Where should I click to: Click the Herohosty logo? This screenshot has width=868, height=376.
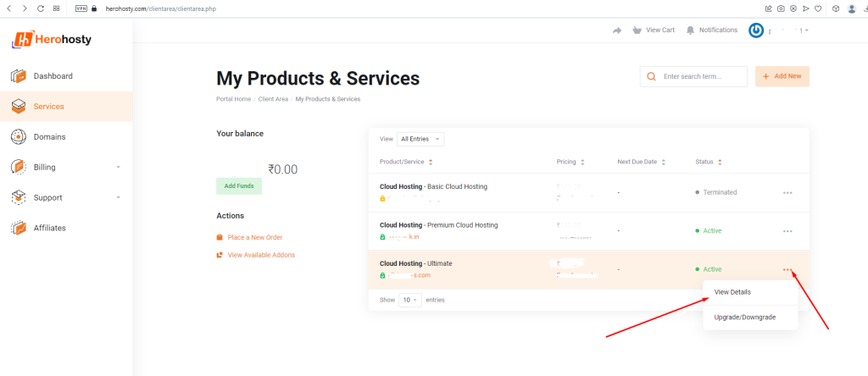click(x=52, y=39)
